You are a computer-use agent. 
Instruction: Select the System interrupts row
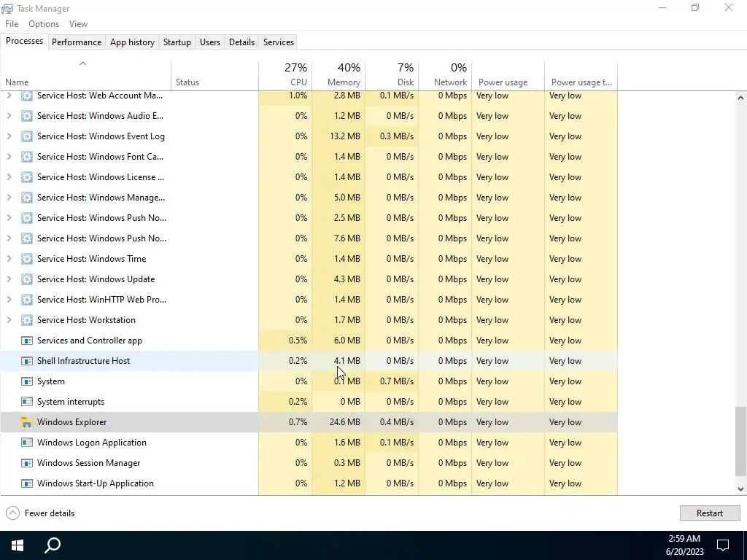click(309, 402)
